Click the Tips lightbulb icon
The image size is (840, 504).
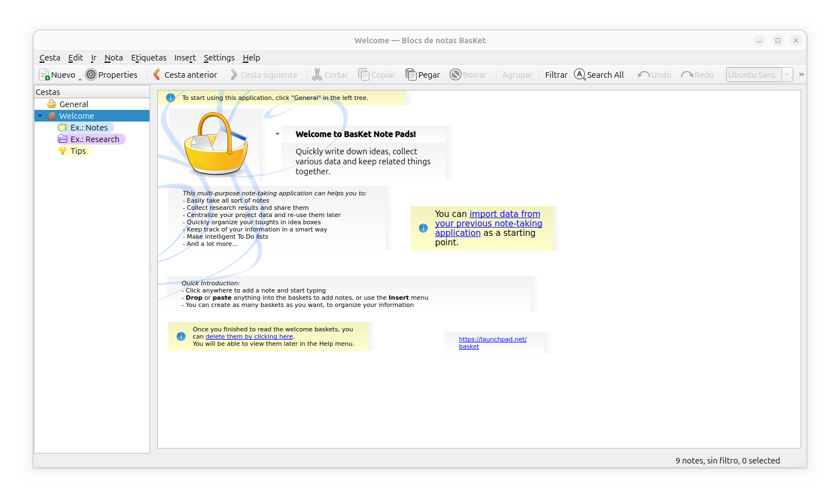point(63,151)
